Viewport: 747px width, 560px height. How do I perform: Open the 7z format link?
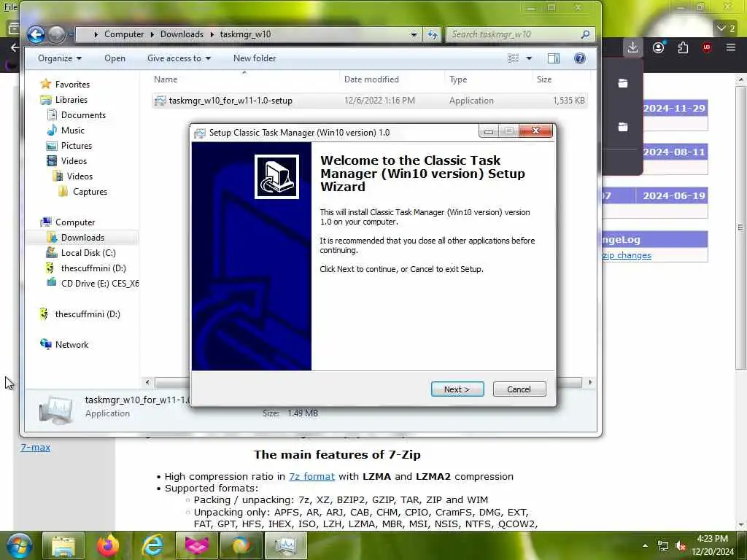click(312, 476)
